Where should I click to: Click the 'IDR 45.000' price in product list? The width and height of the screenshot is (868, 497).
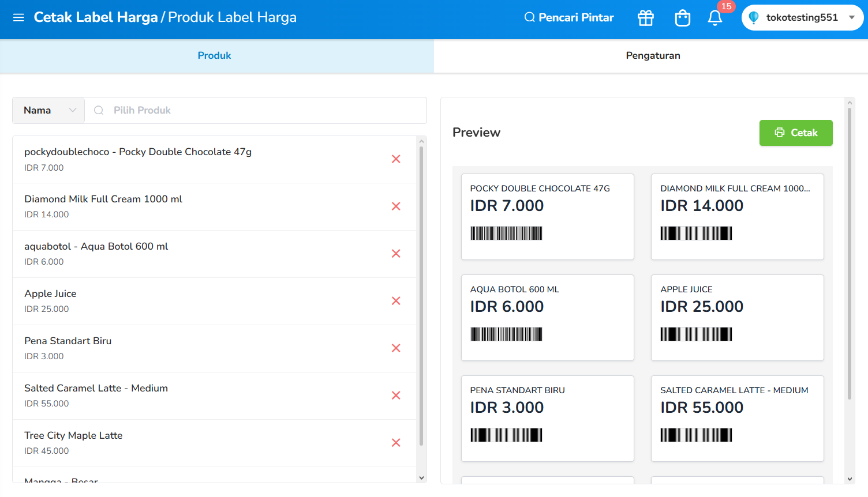pyautogui.click(x=47, y=451)
